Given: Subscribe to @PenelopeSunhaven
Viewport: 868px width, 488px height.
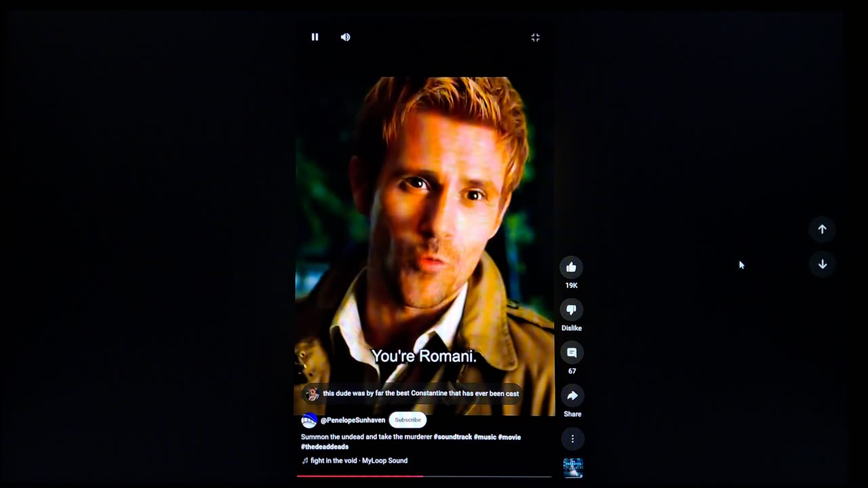Looking at the screenshot, I should [408, 420].
